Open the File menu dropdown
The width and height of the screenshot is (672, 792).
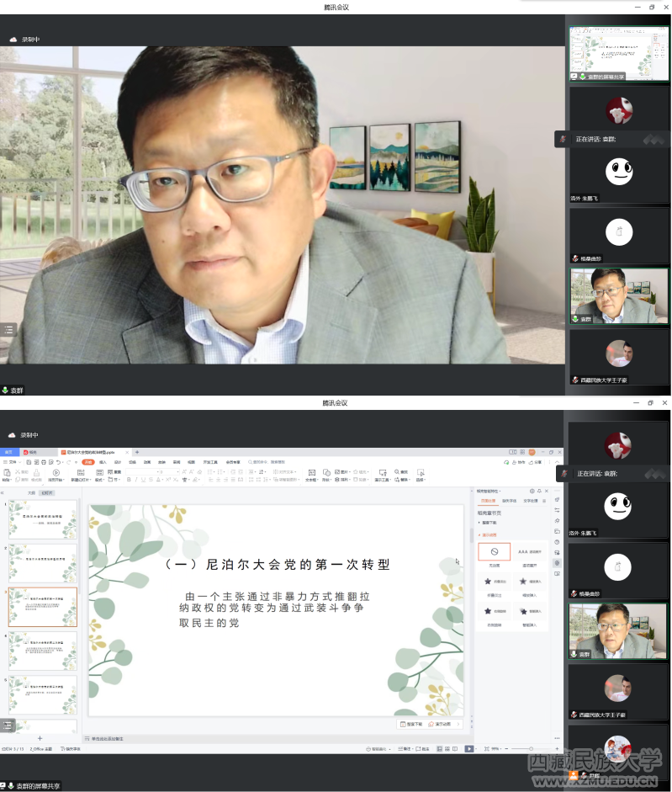click(x=12, y=462)
